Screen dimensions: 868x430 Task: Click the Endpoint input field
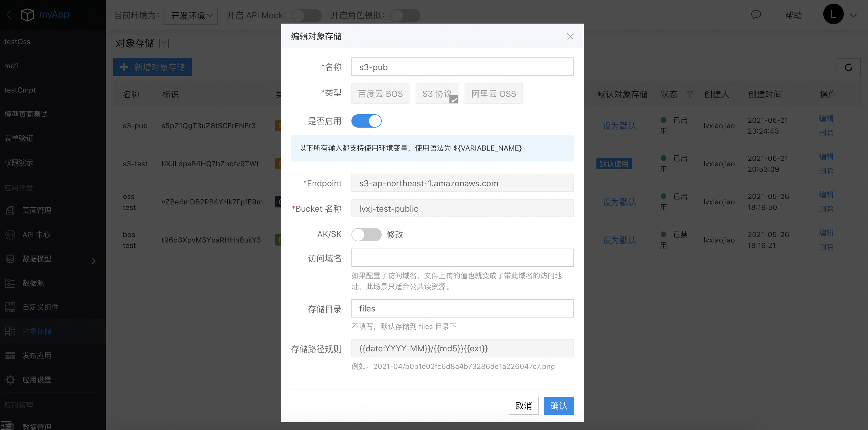pyautogui.click(x=462, y=183)
